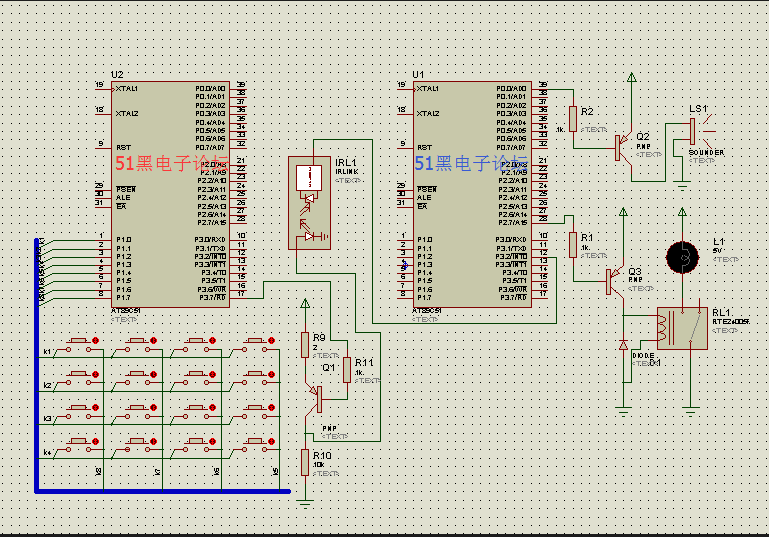This screenshot has height=537, width=769.
Task: Click the Q2 PNP transistor
Action: click(x=623, y=147)
